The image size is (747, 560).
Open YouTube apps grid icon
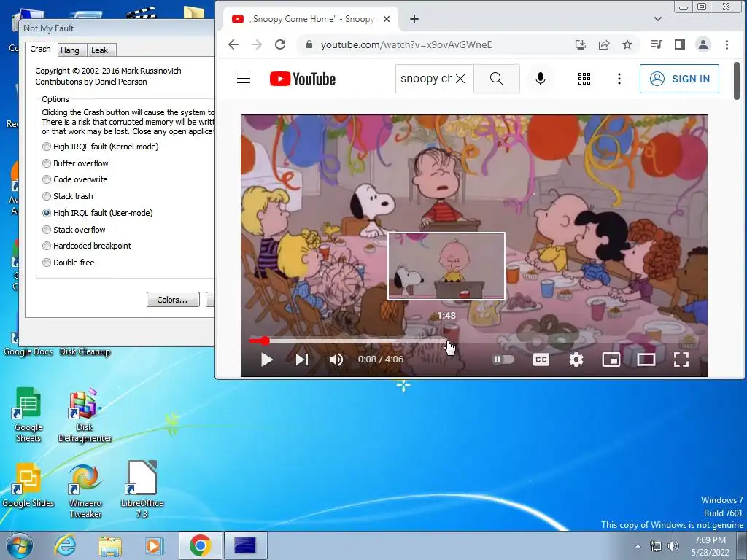point(584,79)
